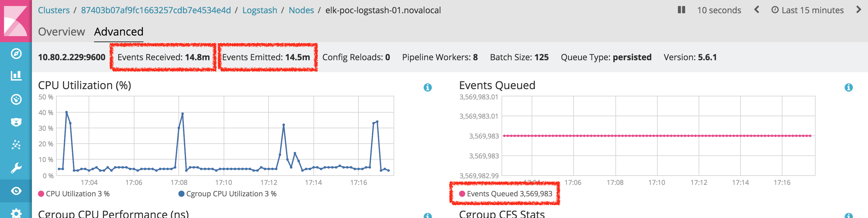Go to the Clusters breadcrumb
The height and width of the screenshot is (218, 868).
(54, 11)
